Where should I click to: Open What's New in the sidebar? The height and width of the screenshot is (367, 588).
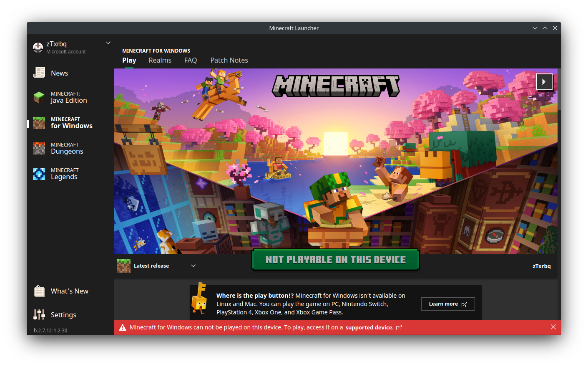point(70,291)
